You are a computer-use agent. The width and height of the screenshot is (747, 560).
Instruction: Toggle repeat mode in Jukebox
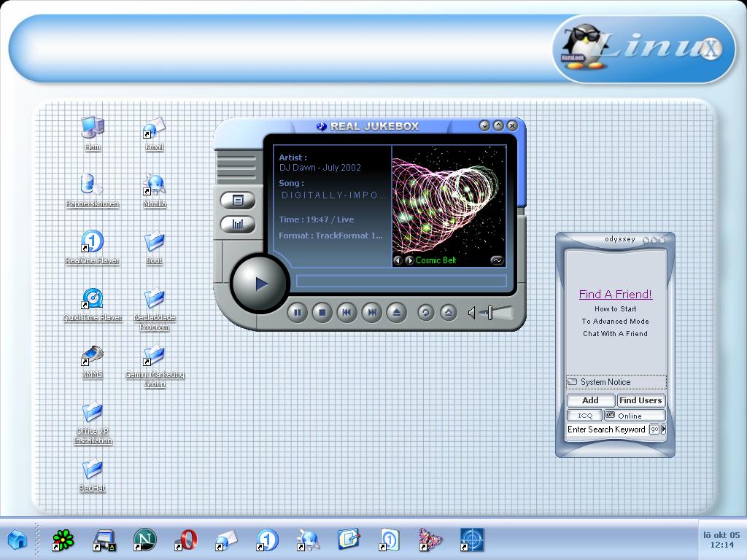pyautogui.click(x=425, y=312)
